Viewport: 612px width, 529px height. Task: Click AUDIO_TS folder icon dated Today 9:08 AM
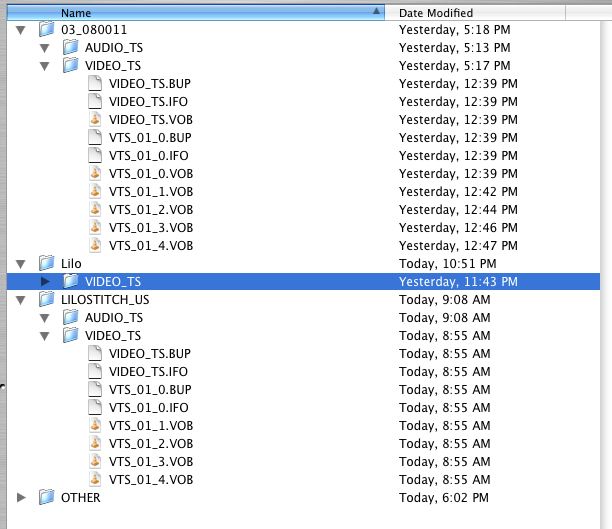(x=71, y=317)
